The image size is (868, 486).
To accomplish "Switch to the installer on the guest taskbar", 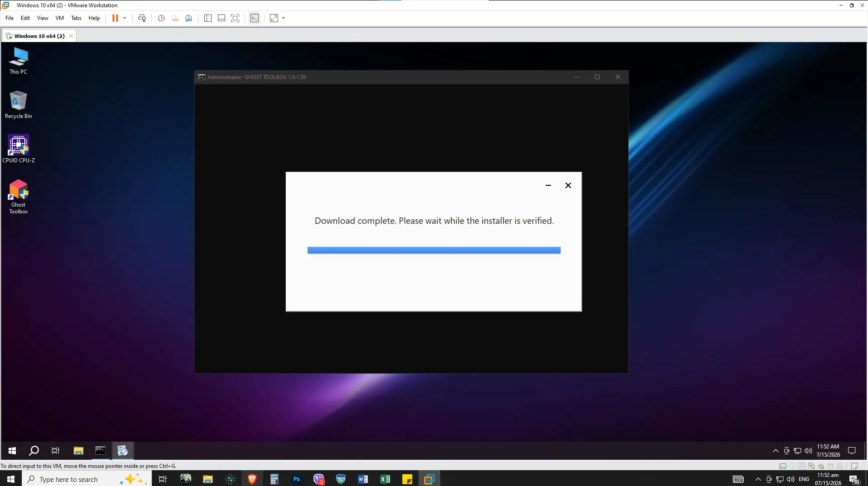I will 123,451.
